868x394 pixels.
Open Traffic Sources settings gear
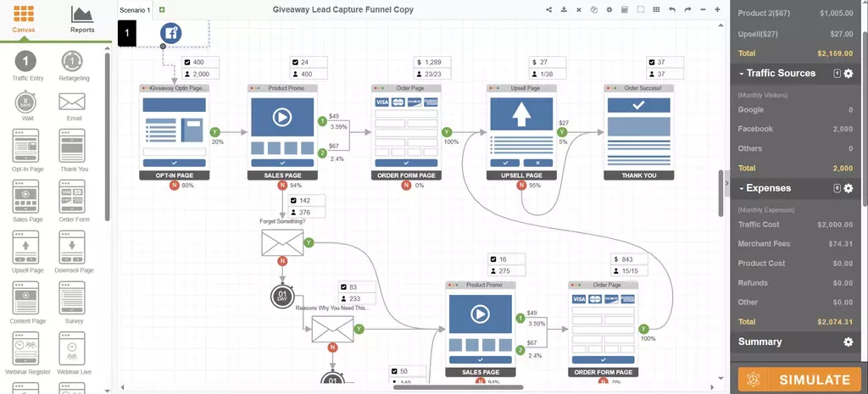pos(848,74)
